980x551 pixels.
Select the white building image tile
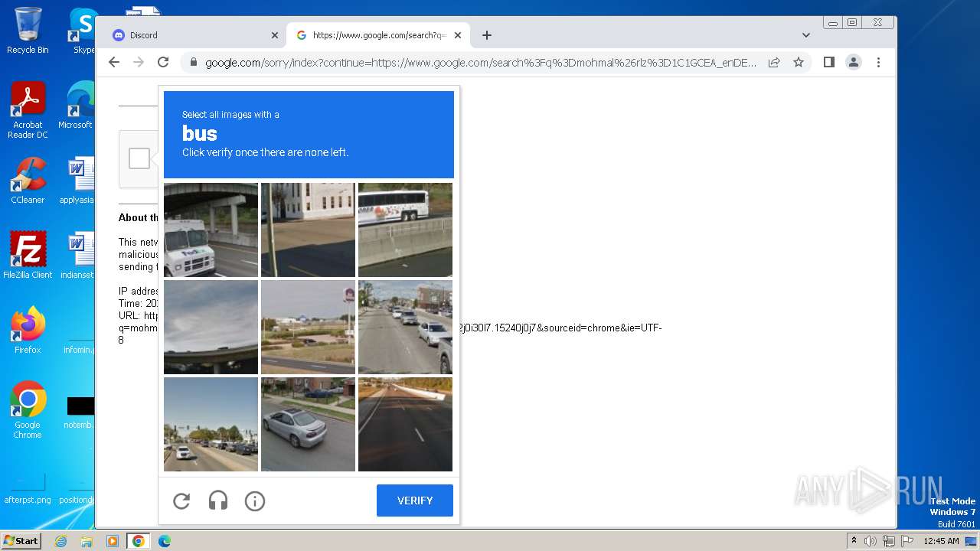point(308,230)
